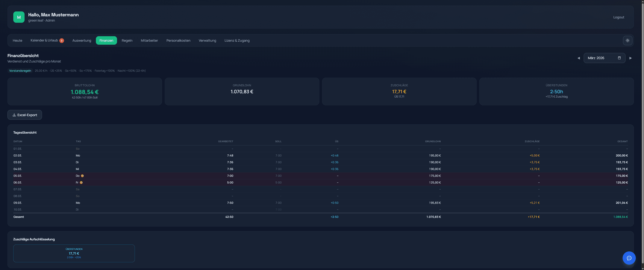Go to previous month arrow
Screen dimensions: 644x270
click(578, 58)
